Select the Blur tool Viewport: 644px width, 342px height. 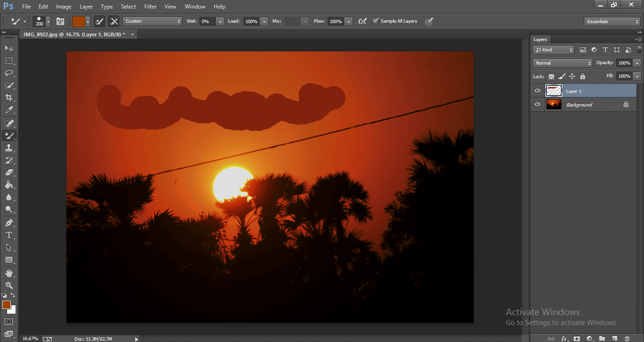point(9,197)
